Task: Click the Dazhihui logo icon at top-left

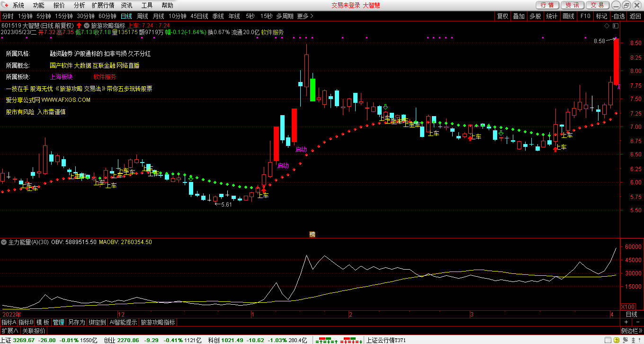Action: pos(5,5)
